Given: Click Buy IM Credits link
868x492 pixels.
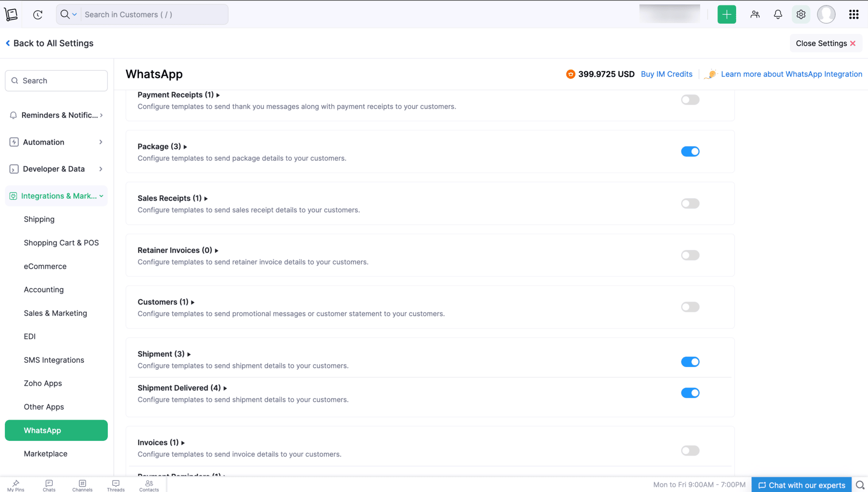Looking at the screenshot, I should click(666, 74).
